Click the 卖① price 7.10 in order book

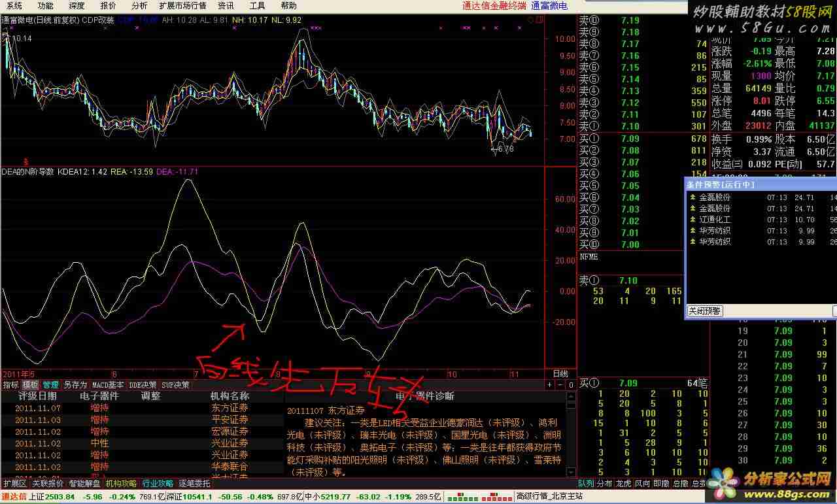click(630, 126)
